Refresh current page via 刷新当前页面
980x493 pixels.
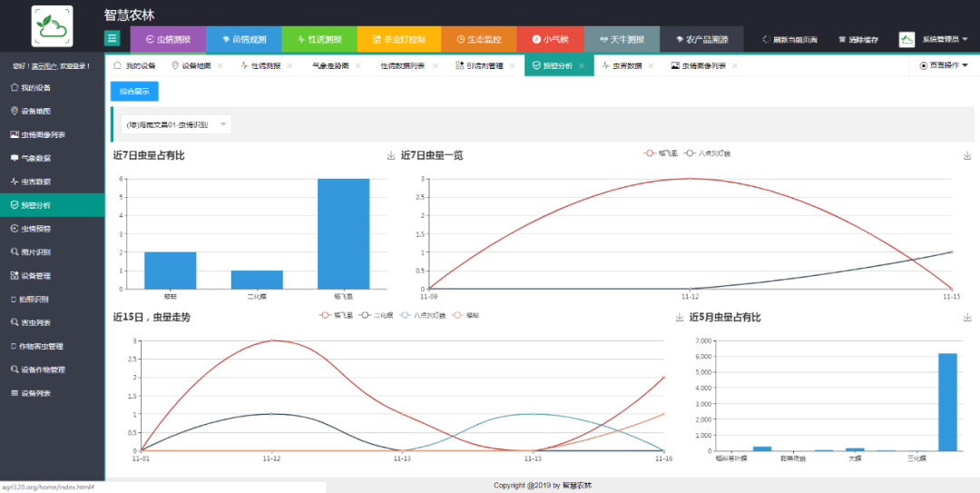789,39
